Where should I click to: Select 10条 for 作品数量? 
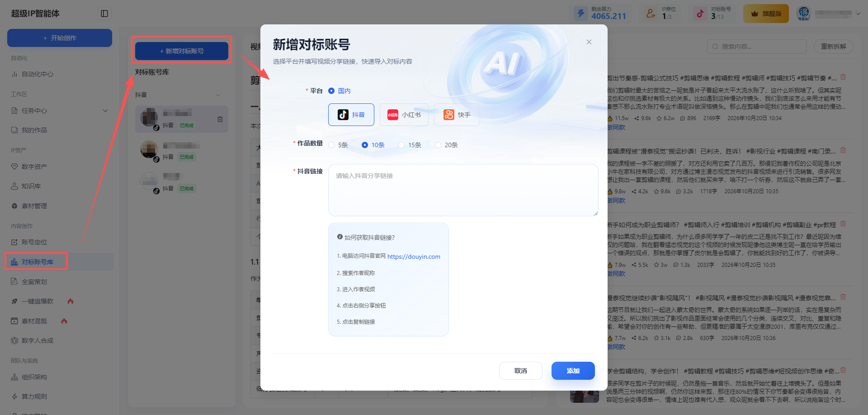tap(365, 145)
